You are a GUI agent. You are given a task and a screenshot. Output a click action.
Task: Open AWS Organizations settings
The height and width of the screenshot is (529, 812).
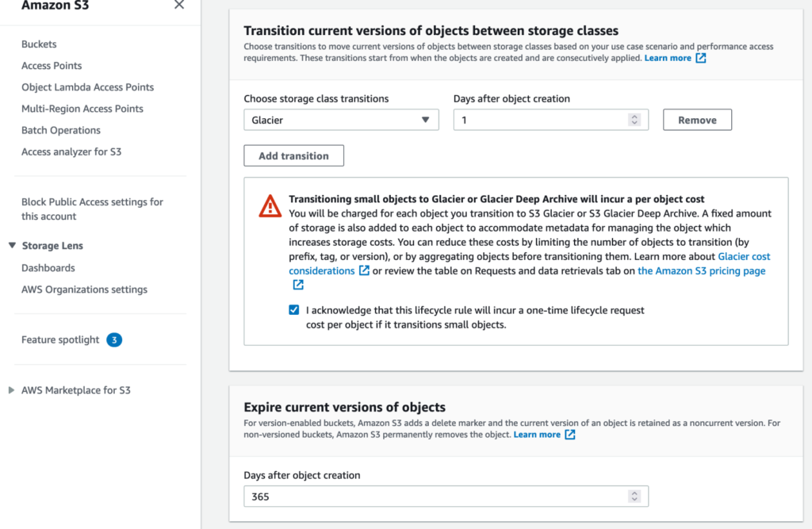pos(83,289)
